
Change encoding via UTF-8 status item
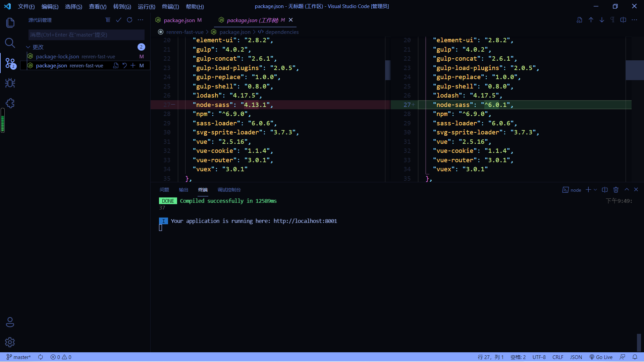[539, 357]
